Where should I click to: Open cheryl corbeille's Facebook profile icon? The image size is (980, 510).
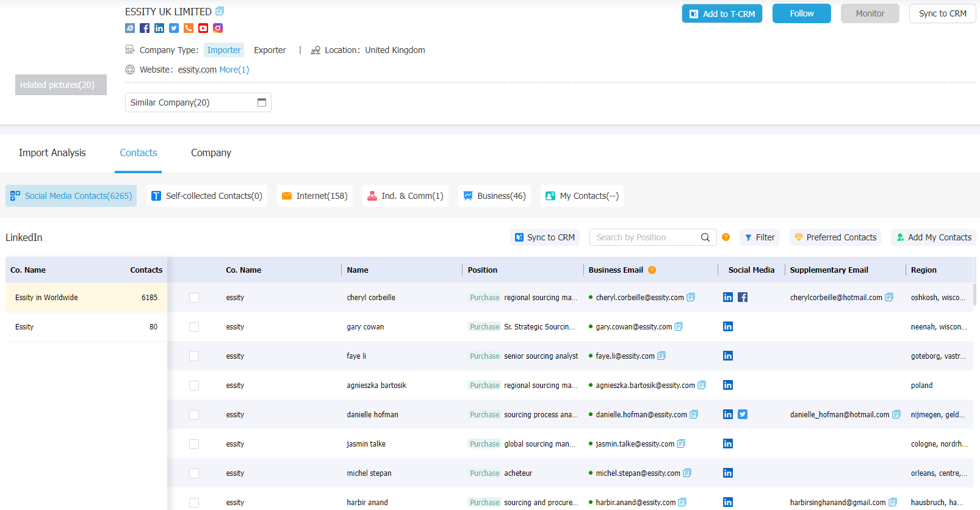pyautogui.click(x=743, y=297)
